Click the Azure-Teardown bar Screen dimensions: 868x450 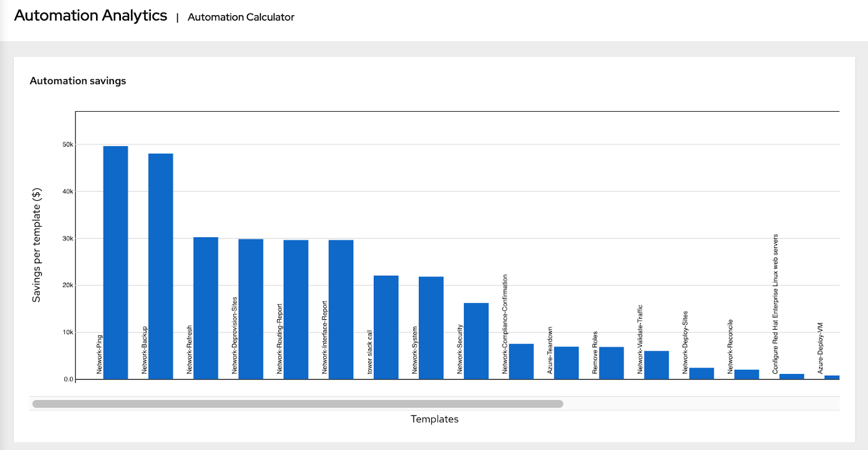pyautogui.click(x=566, y=363)
